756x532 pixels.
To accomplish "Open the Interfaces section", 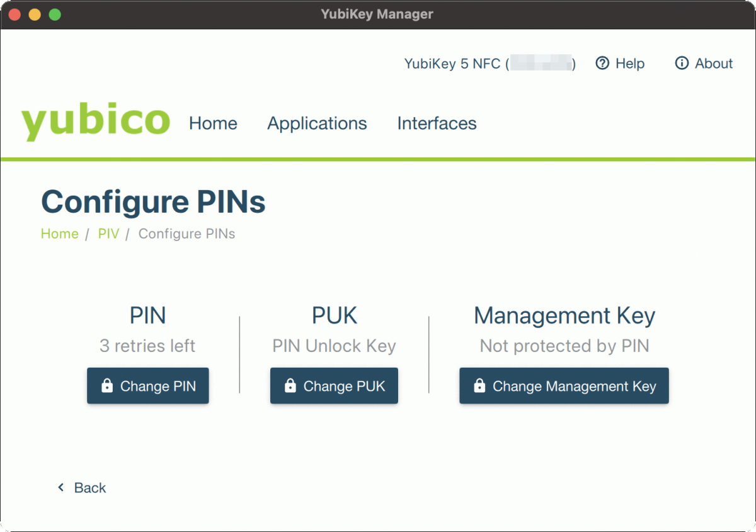I will [437, 123].
